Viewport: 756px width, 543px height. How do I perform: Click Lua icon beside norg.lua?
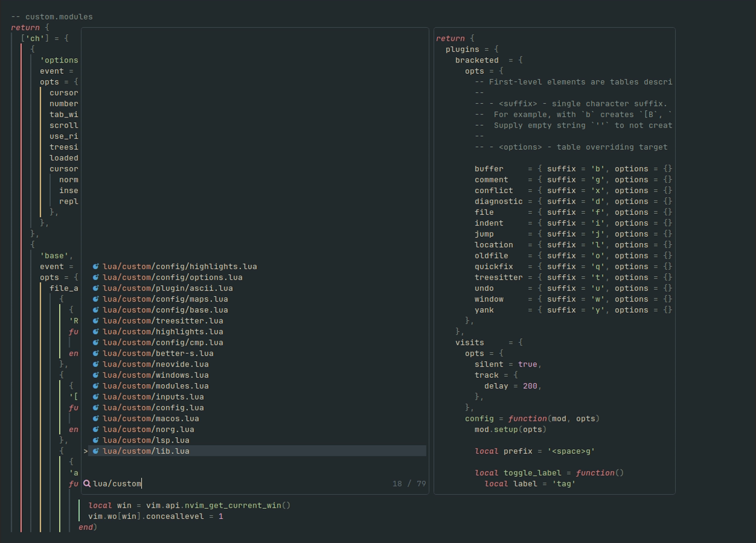click(96, 429)
